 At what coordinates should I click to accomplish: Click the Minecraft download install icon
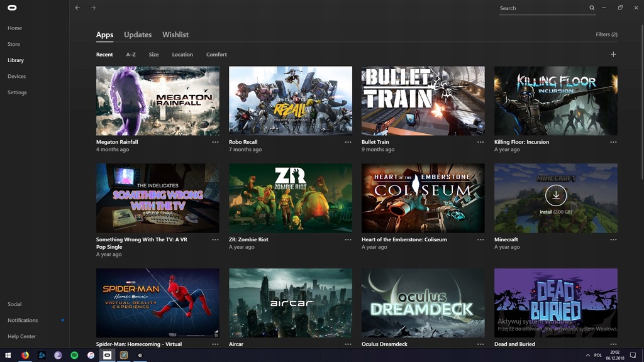click(556, 195)
